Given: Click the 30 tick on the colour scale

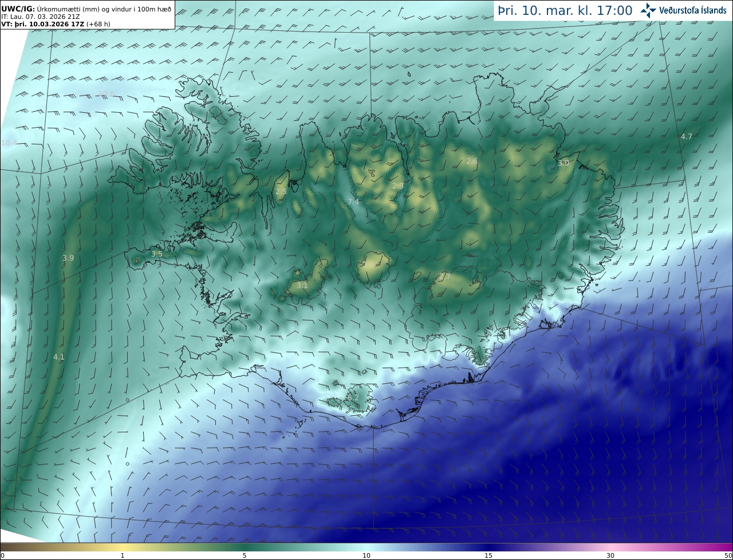Looking at the screenshot, I should [x=610, y=555].
